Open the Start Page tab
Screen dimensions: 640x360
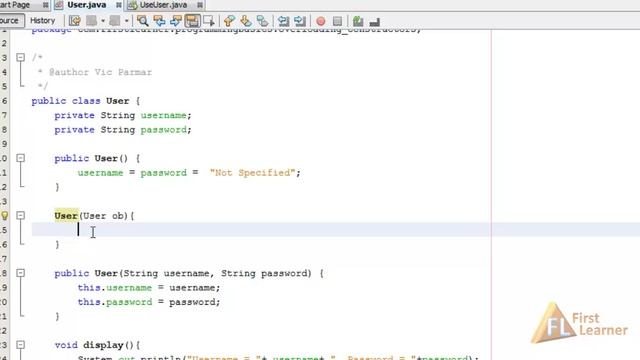click(x=16, y=5)
